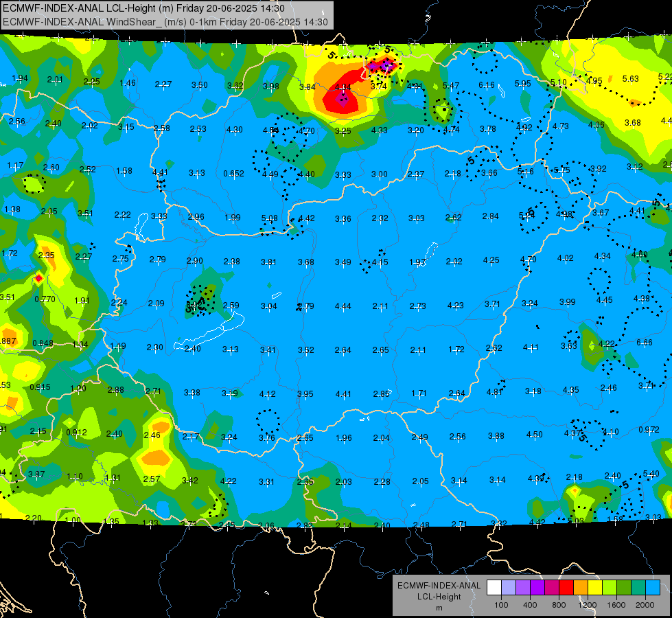Image resolution: width=672 pixels, height=618 pixels.
Task: Click the wind shear value '2.09'
Action: pos(156,304)
